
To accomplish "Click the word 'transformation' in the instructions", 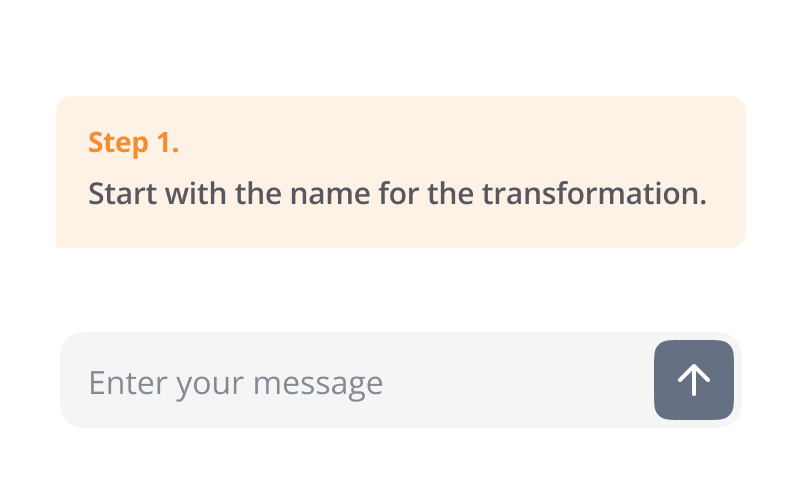I will [594, 193].
